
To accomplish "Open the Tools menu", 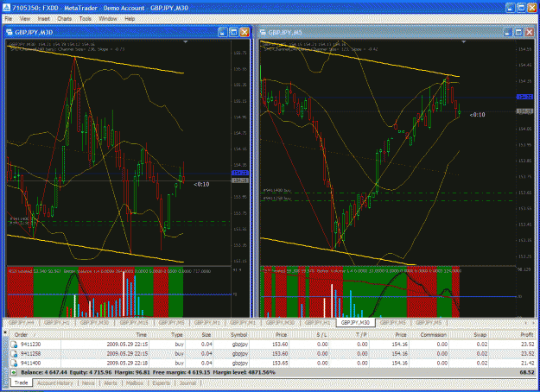I will (x=85, y=19).
